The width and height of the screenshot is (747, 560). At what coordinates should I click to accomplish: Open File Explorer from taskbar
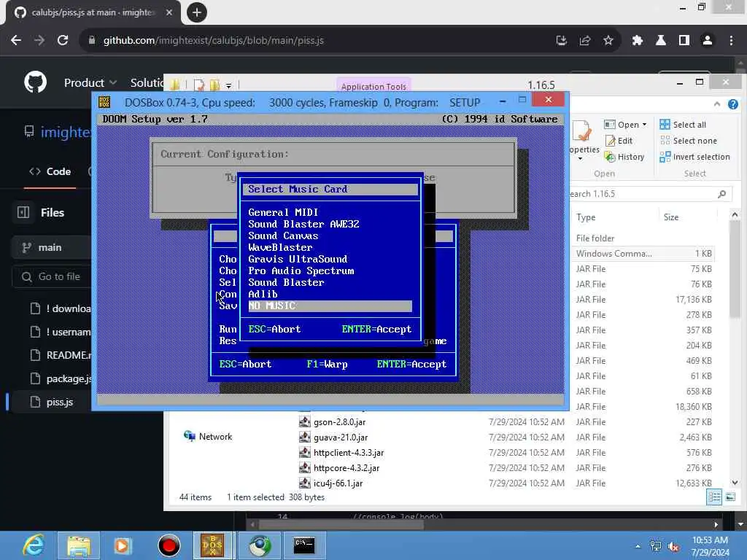tap(79, 545)
